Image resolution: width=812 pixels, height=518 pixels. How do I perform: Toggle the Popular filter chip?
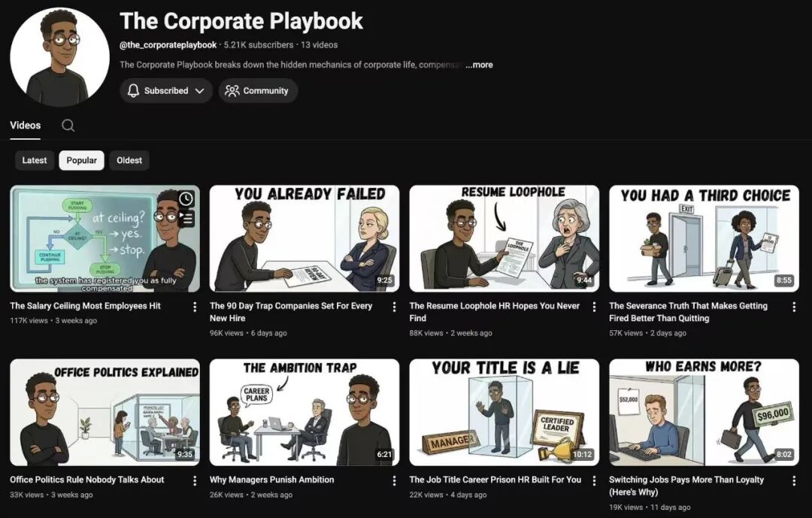[81, 159]
